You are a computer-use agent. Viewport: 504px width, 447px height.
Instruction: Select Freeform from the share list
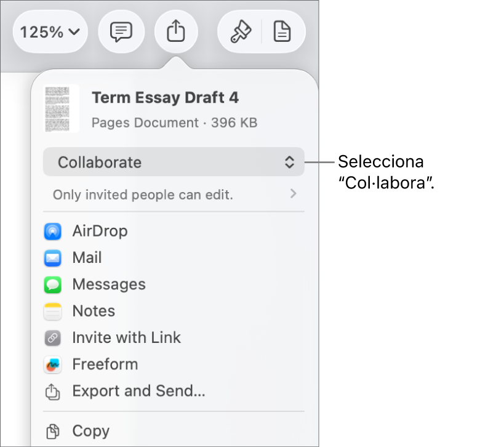[x=105, y=364]
